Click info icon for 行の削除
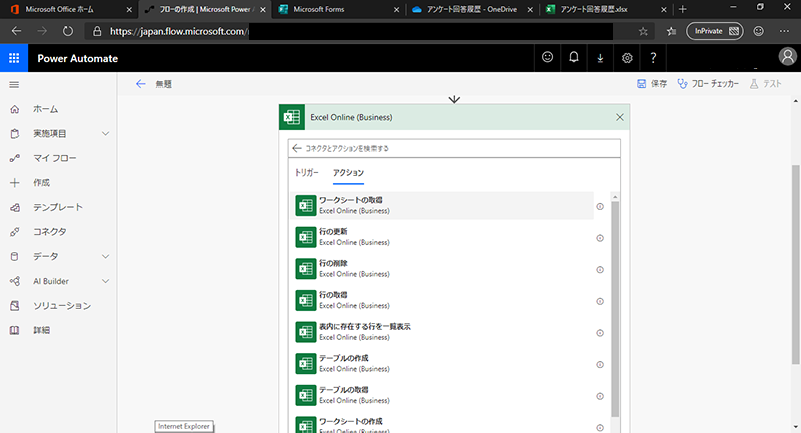Viewport: 801px width, 433px height. pyautogui.click(x=600, y=270)
